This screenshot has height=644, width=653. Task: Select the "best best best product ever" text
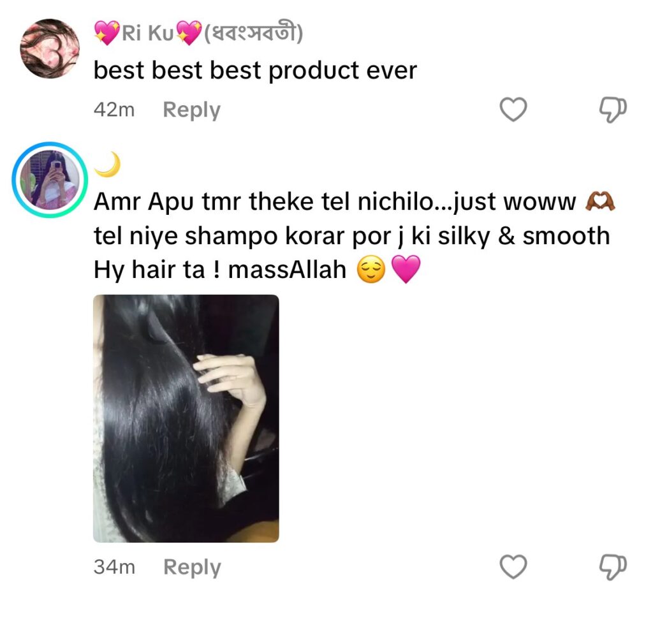click(x=255, y=70)
